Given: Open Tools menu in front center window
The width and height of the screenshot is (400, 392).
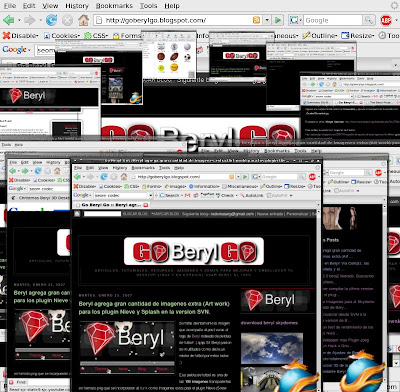Looking at the screenshot, I should [x=164, y=168].
